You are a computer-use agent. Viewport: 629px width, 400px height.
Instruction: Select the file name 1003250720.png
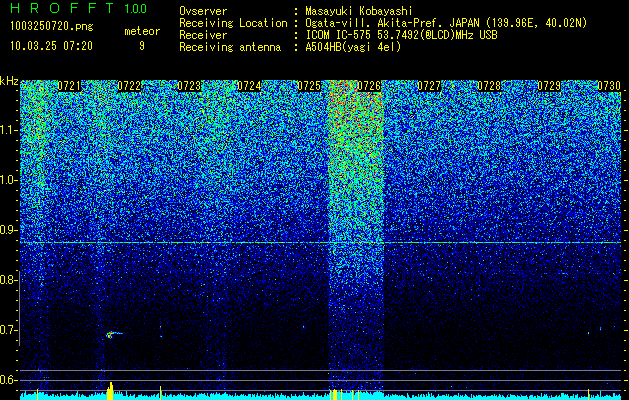click(x=52, y=26)
